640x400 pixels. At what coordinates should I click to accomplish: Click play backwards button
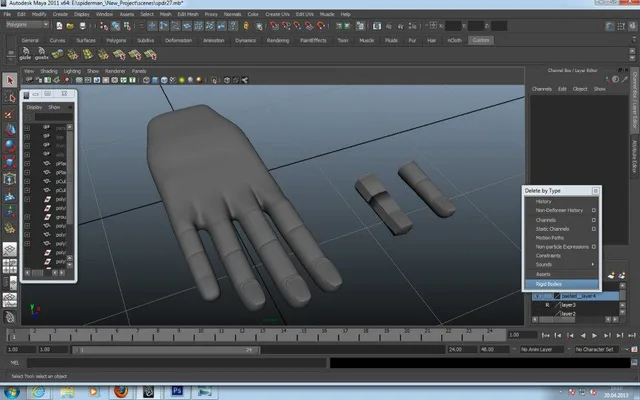pos(582,336)
